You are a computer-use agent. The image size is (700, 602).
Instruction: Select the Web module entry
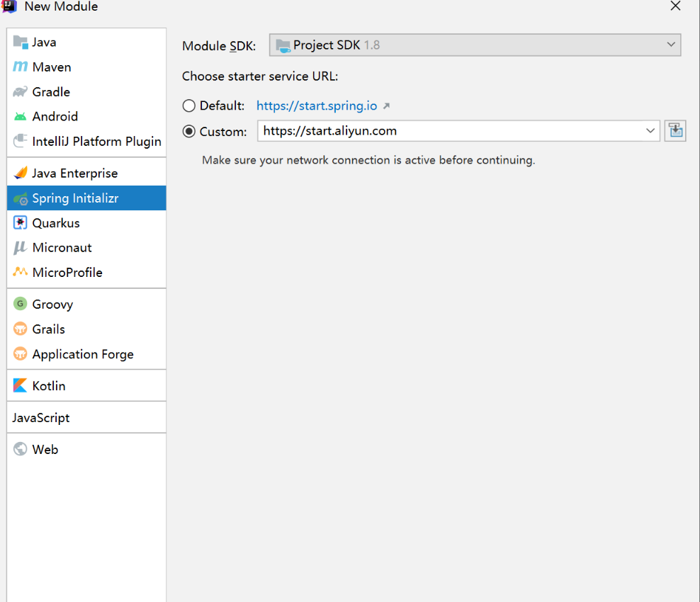(86, 449)
